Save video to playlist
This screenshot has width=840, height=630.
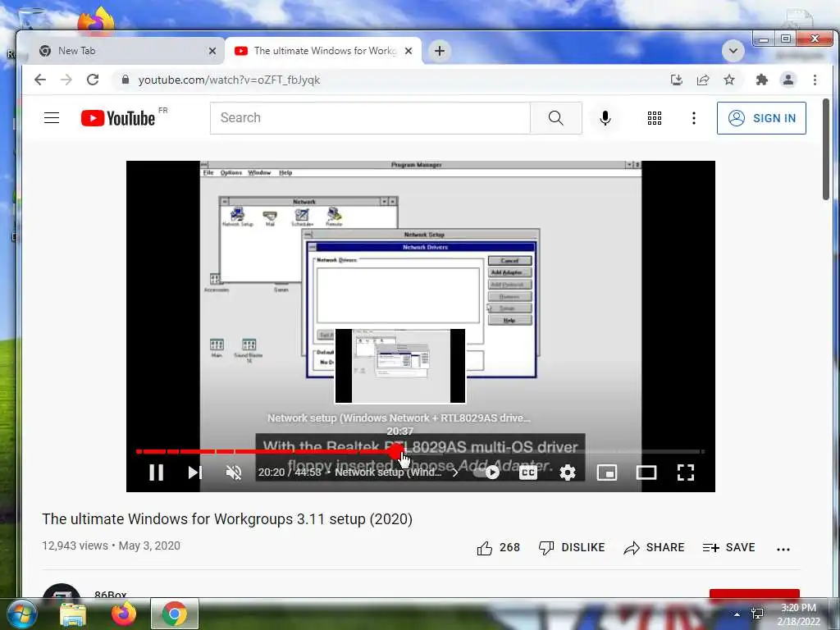728,547
